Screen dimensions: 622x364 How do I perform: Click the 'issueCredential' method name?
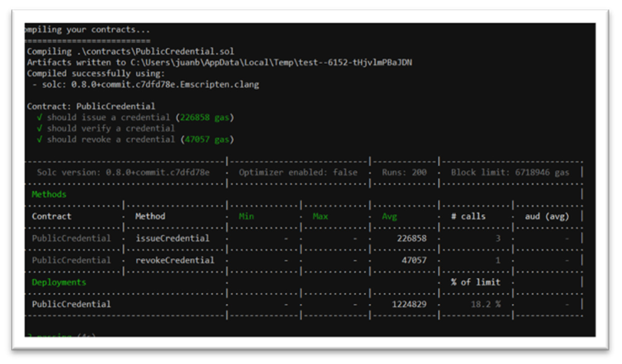(172, 238)
